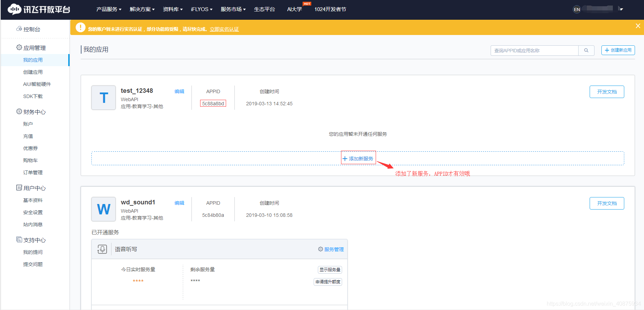
Task: Dismiss the yellow notification banner
Action: pyautogui.click(x=638, y=26)
